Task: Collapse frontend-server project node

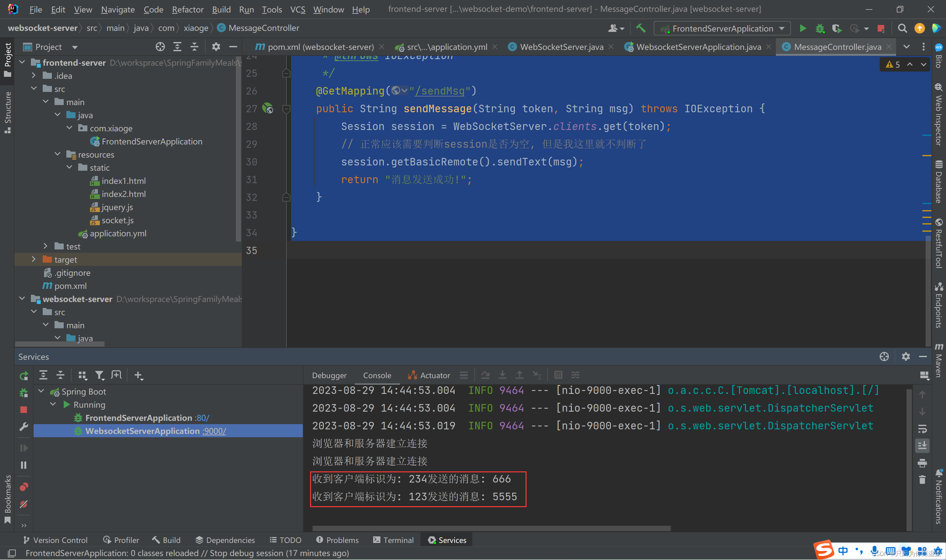Action: point(22,62)
